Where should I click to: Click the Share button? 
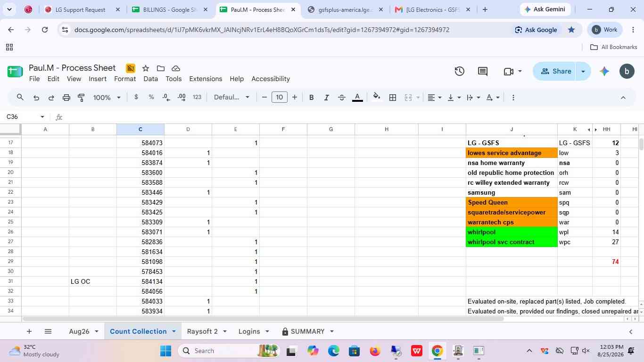point(556,71)
